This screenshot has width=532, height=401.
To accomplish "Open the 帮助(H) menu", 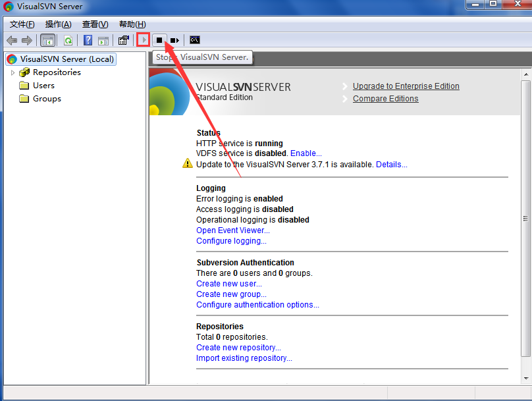I will click(x=132, y=24).
